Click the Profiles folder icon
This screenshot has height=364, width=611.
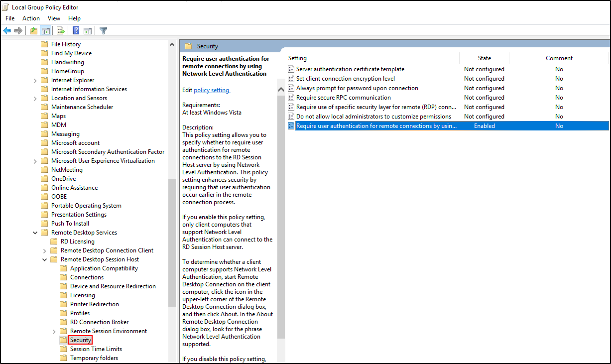(x=63, y=313)
